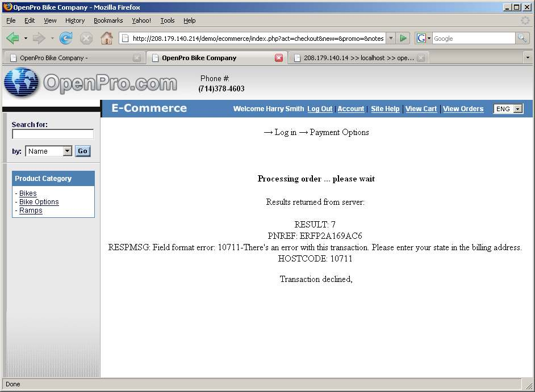Click the Google search magnifier icon
Viewport: 535px width, 392px height.
coord(522,38)
